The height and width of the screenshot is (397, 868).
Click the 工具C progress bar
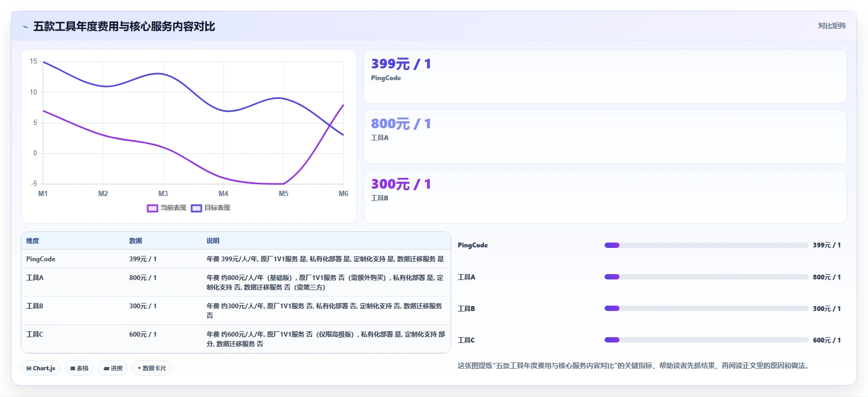706,340
